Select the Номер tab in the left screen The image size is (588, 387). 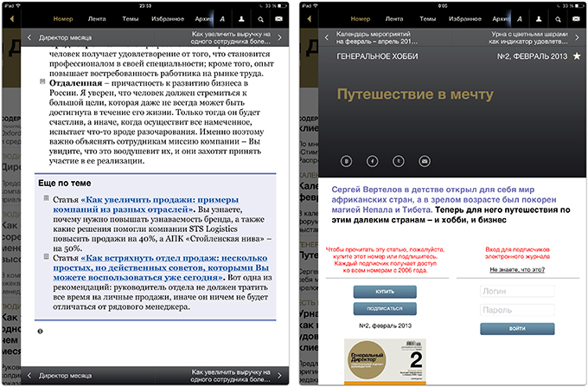point(63,19)
